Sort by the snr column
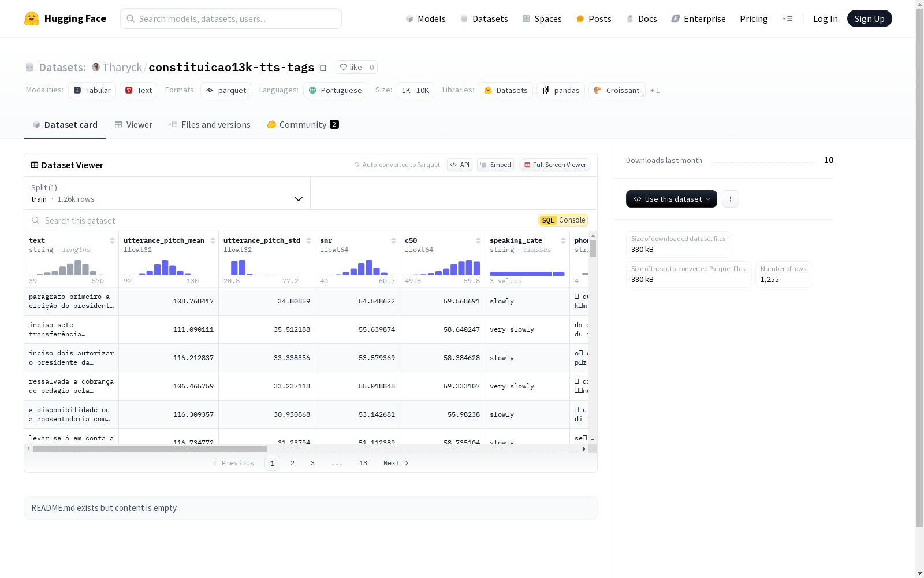 pos(393,240)
